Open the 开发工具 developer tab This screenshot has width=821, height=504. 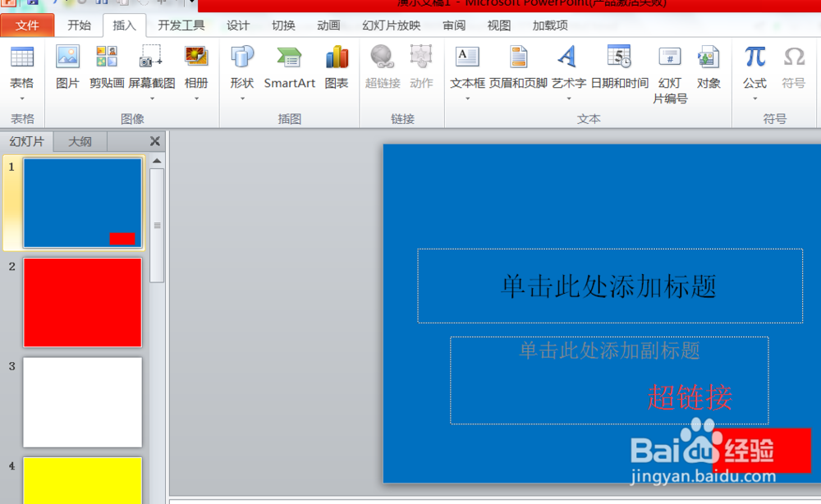181,25
